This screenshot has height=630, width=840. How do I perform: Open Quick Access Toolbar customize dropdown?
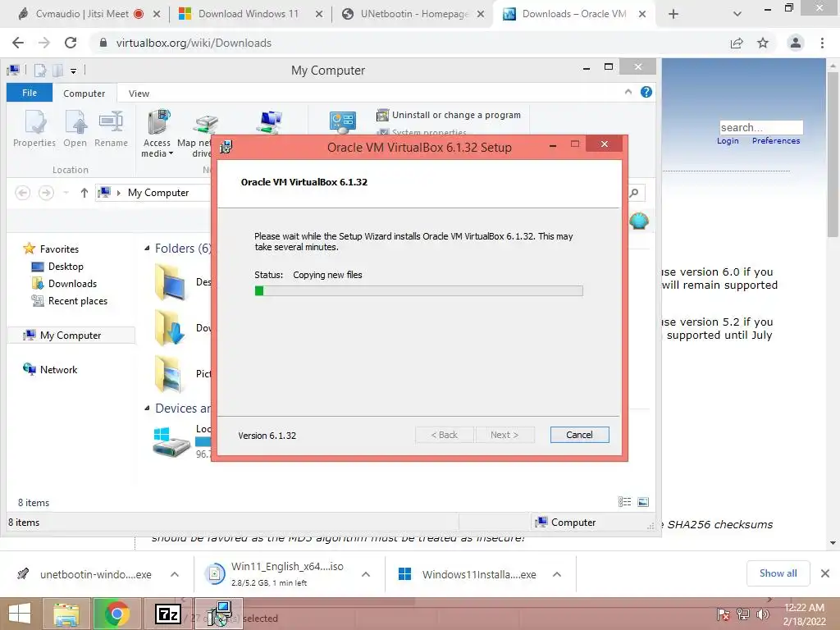73,71
